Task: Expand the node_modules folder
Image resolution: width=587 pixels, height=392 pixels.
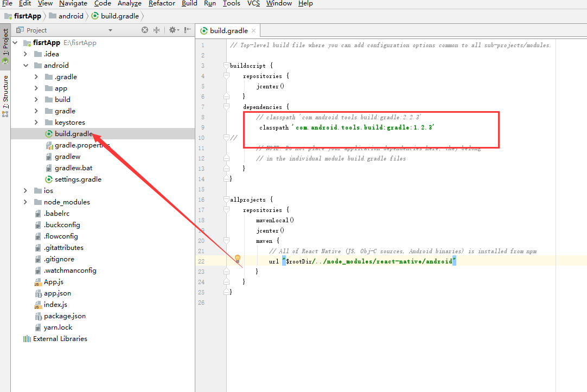Action: [25, 202]
